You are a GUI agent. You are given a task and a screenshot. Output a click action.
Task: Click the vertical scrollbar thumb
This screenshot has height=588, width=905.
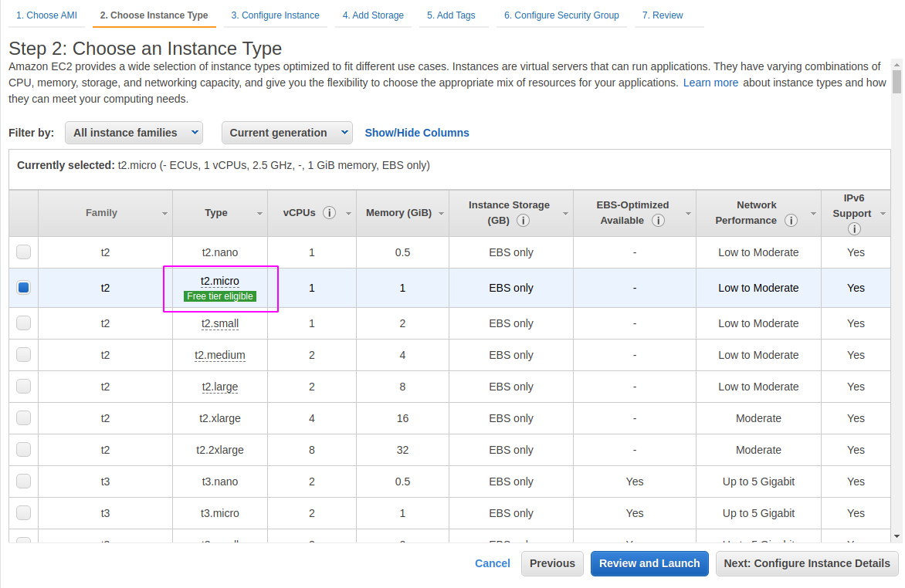tap(897, 81)
